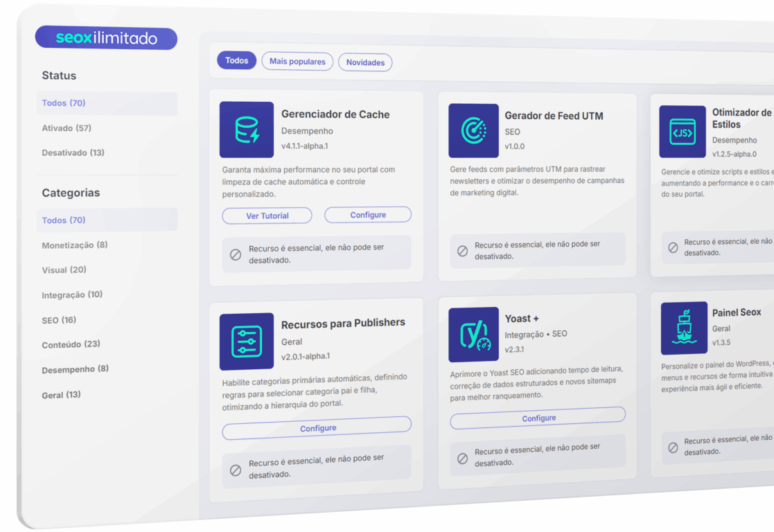This screenshot has width=774, height=532.
Task: Click the Yoast + plugin icon
Action: click(473, 335)
